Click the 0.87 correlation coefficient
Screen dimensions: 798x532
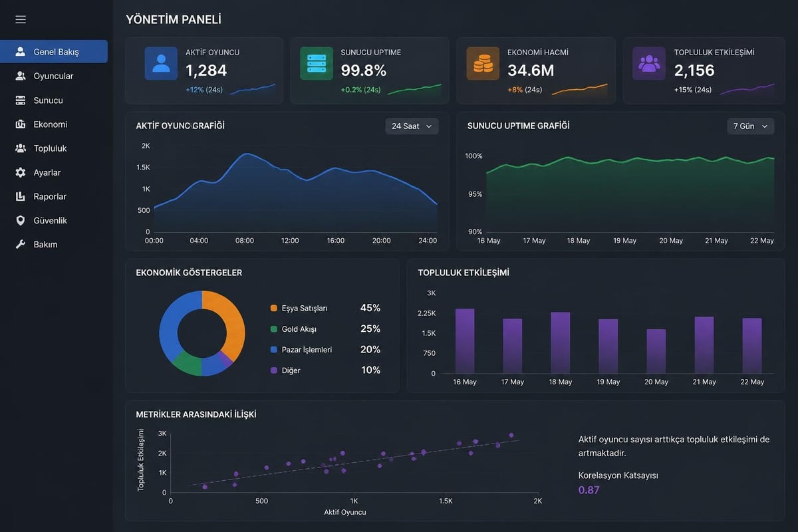pos(589,490)
